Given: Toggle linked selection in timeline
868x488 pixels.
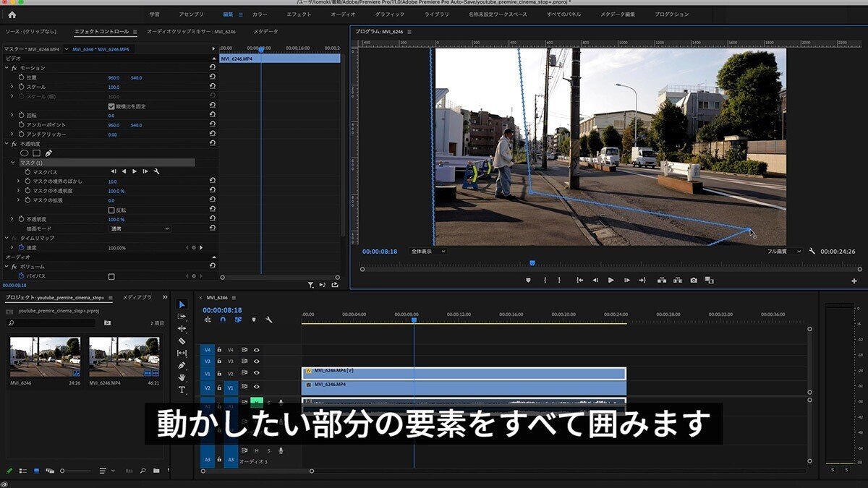Looking at the screenshot, I should point(238,320).
